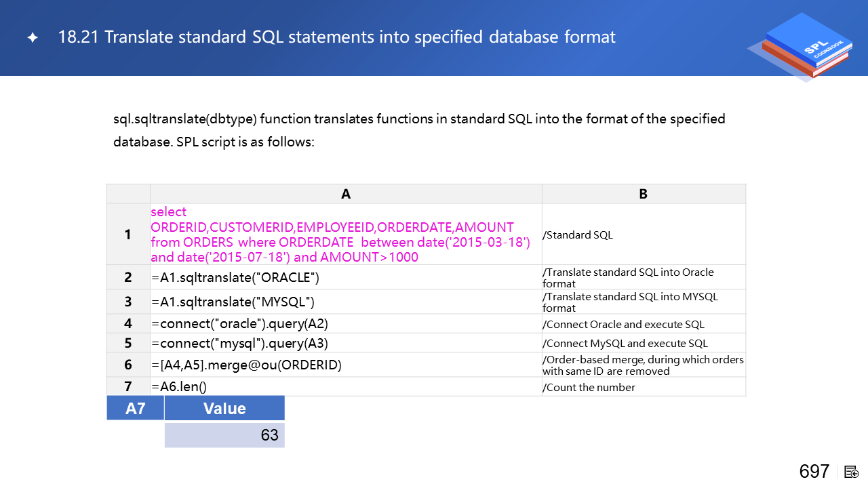This screenshot has width=868, height=488.
Task: Click the "/Count the number" comment cell
Action: pos(589,388)
